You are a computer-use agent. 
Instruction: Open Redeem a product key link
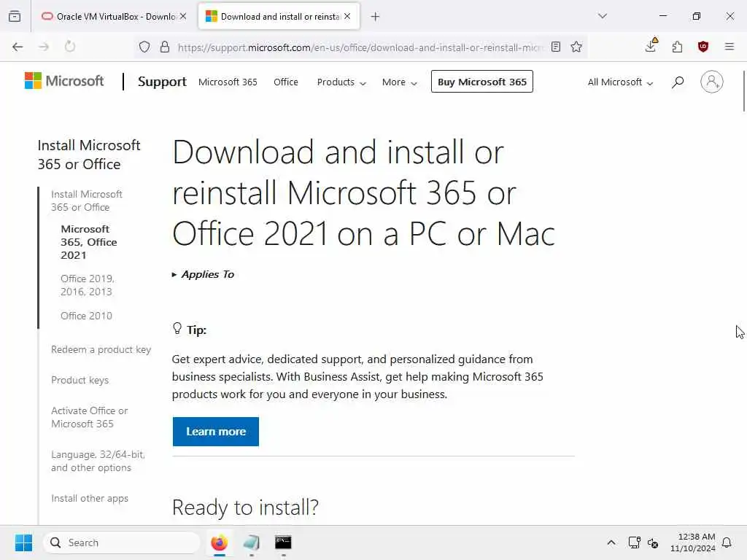pyautogui.click(x=101, y=349)
